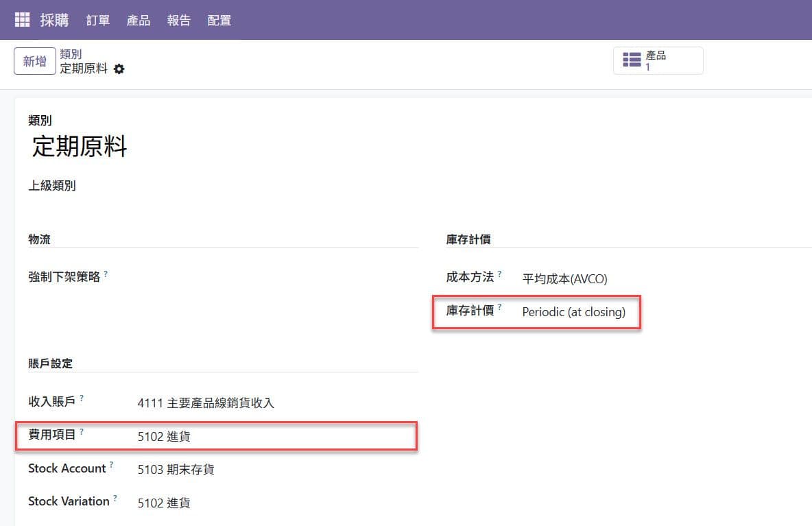812x526 pixels.
Task: Click help icon next to Stock Variation
Action: click(115, 498)
